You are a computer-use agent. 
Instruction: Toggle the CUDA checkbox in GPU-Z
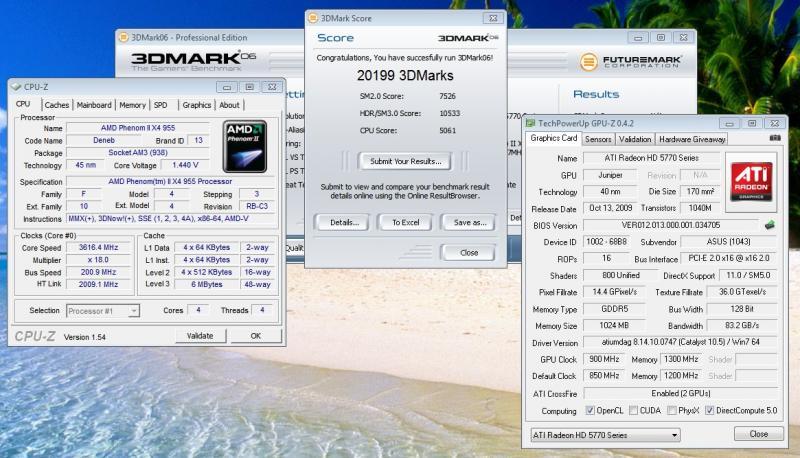point(633,410)
